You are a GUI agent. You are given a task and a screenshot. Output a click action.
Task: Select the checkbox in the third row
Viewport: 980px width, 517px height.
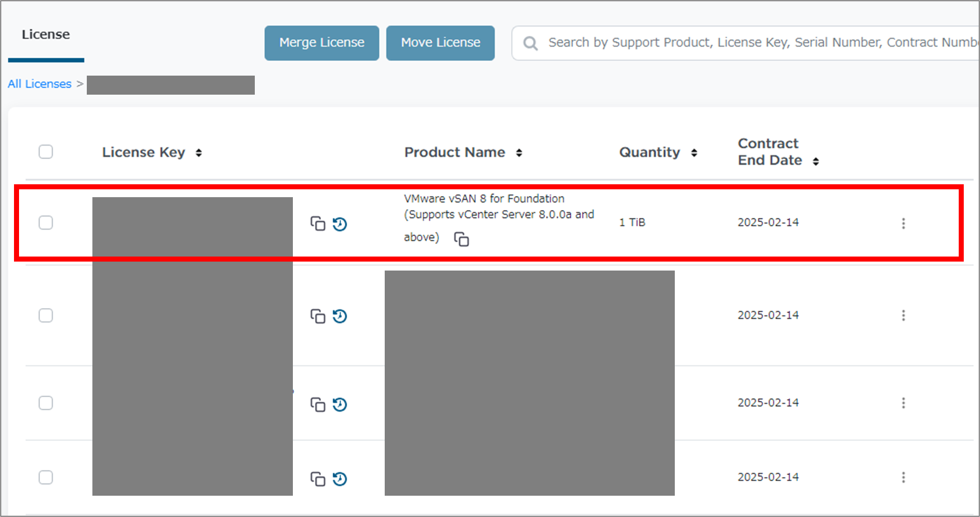(46, 403)
